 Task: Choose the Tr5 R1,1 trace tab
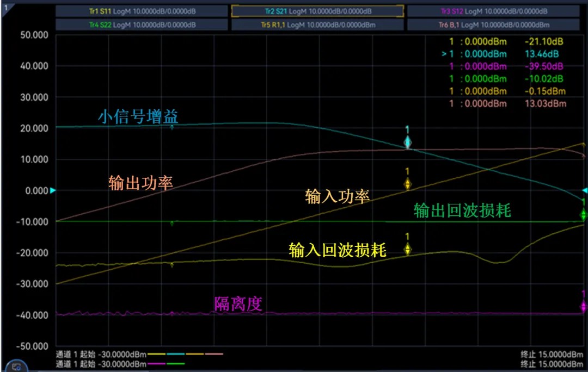point(317,24)
